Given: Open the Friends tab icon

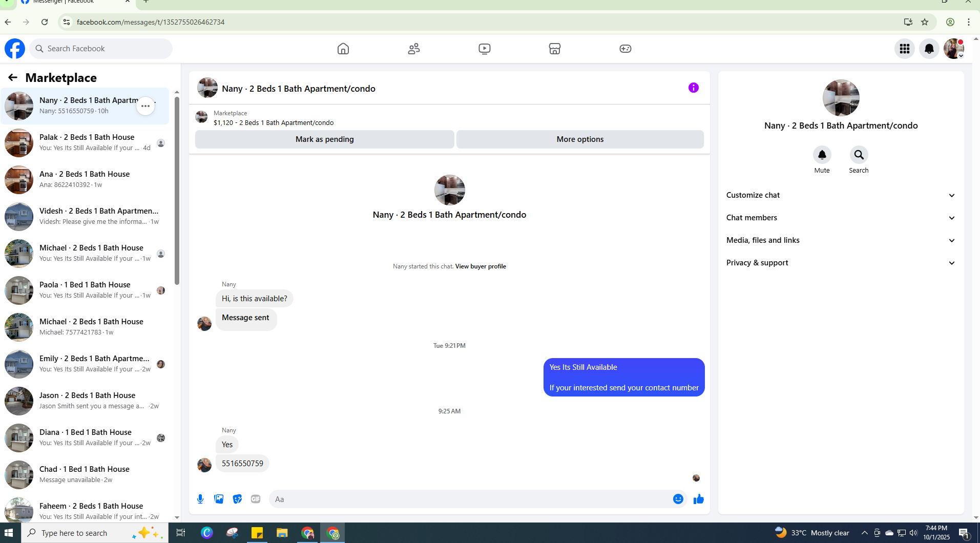Looking at the screenshot, I should 414,49.
